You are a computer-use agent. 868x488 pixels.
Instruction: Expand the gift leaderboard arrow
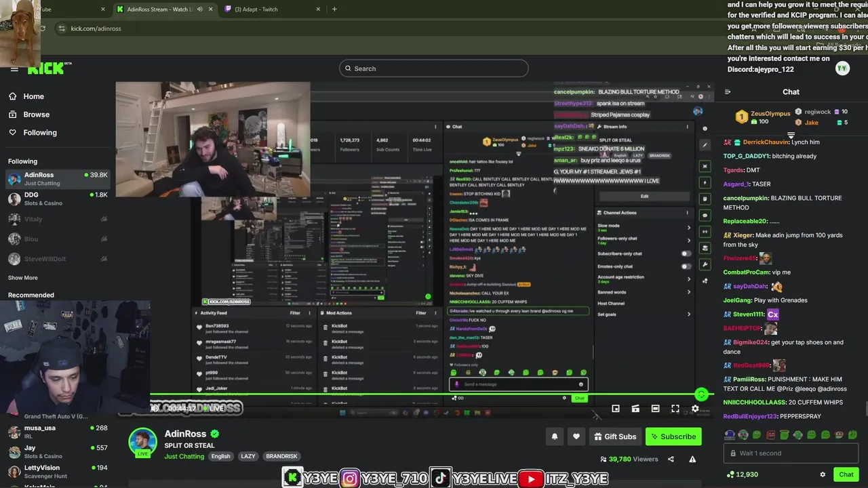tap(791, 135)
